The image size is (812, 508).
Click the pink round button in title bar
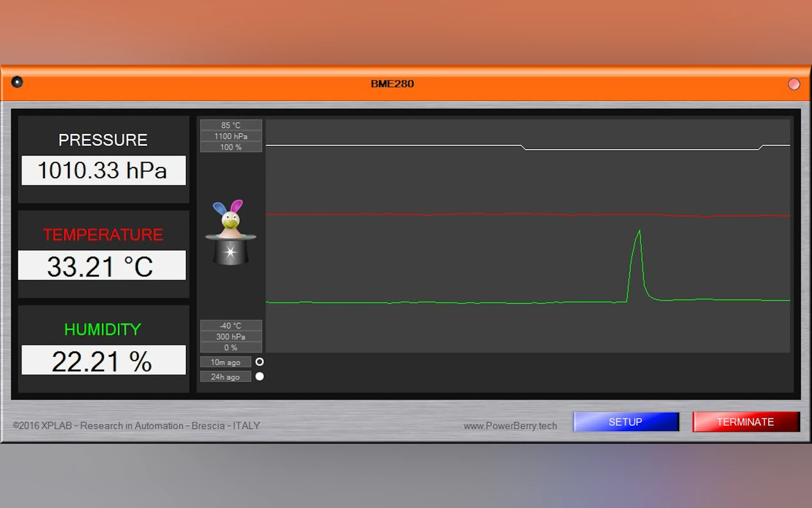pyautogui.click(x=793, y=84)
